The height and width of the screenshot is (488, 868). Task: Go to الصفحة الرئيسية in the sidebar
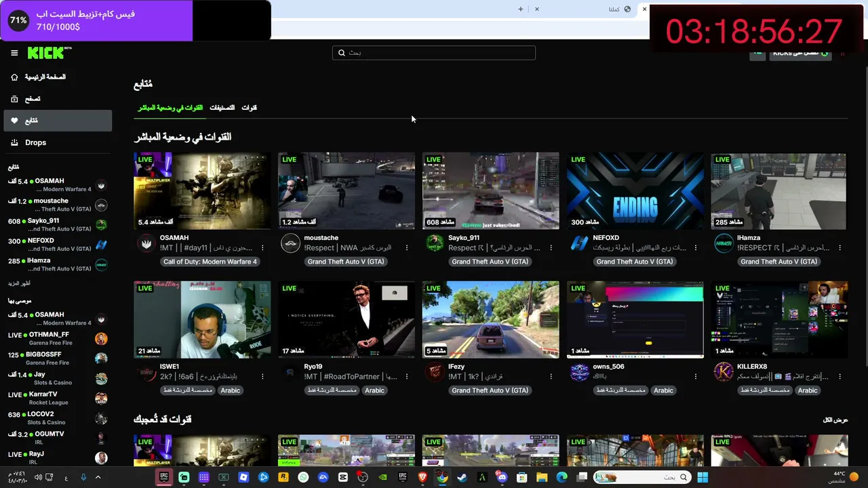(x=58, y=77)
